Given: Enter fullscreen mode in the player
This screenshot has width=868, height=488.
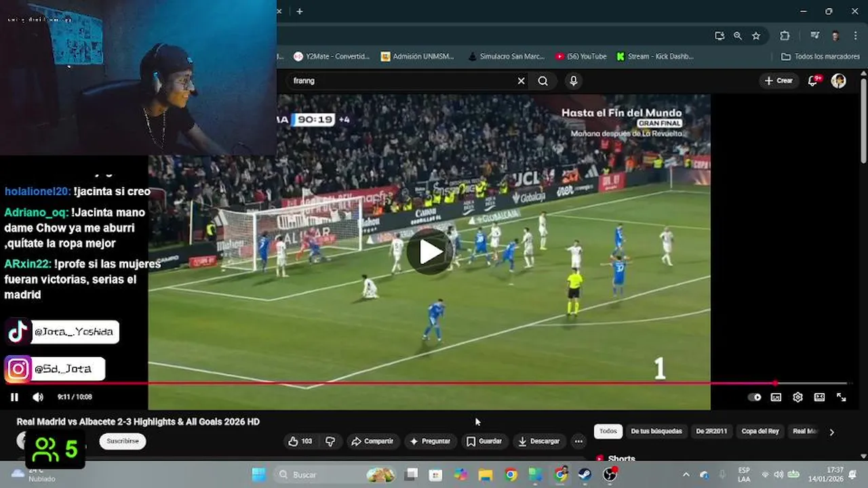Looking at the screenshot, I should (x=841, y=397).
